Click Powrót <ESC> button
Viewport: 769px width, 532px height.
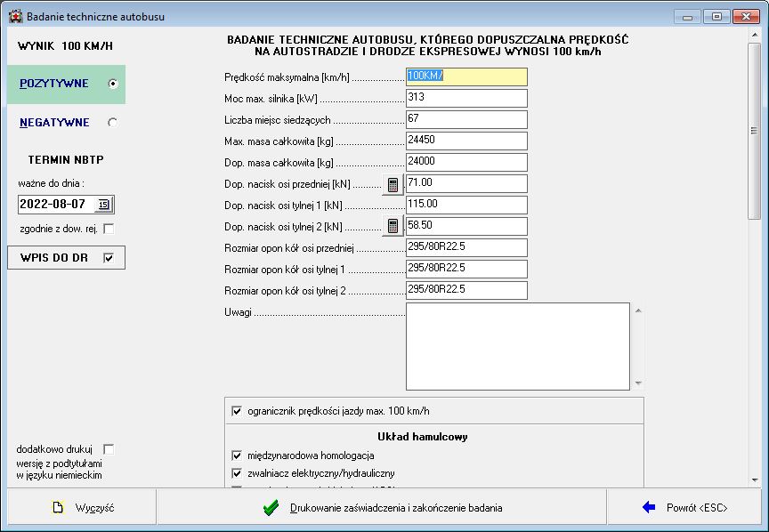[x=684, y=508]
